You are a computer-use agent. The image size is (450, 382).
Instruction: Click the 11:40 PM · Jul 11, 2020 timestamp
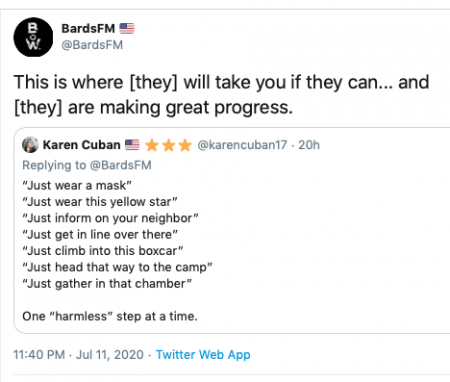tap(78, 355)
